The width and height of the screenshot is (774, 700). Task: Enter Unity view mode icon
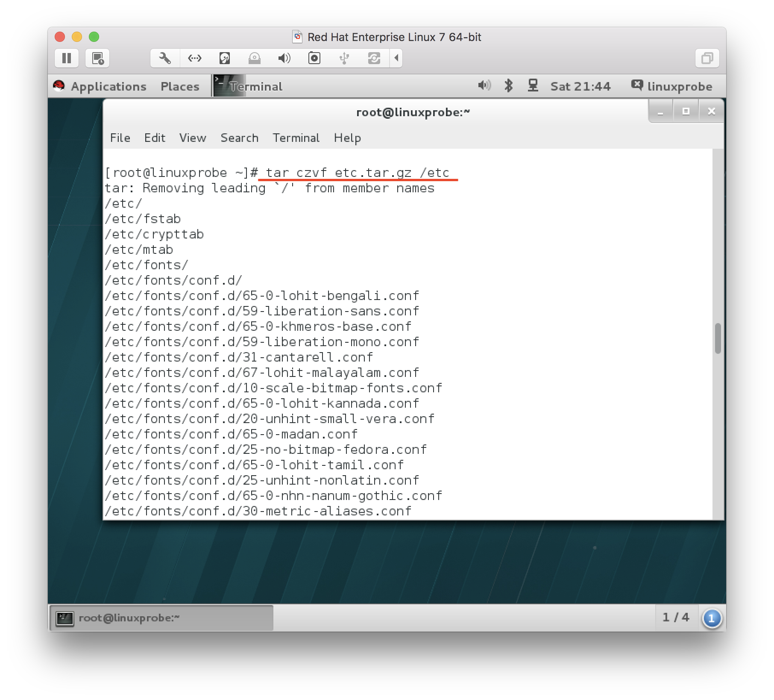pyautogui.click(x=707, y=58)
